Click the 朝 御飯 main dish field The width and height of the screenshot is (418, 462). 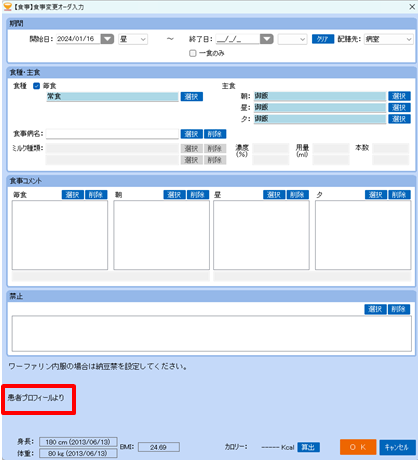coord(320,96)
